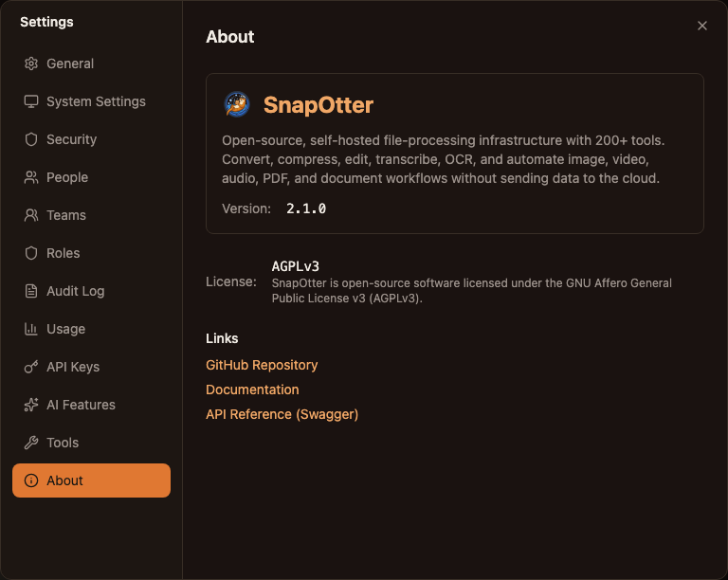728x580 pixels.
Task: Click the Links section heading
Action: tap(222, 338)
